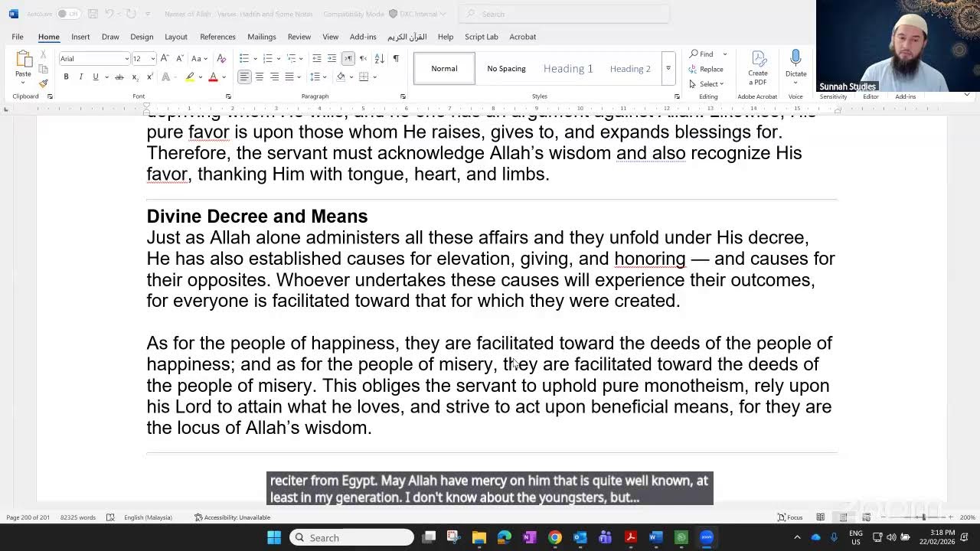The height and width of the screenshot is (551, 980).
Task: Click the Save icon in title bar
Action: (92, 14)
